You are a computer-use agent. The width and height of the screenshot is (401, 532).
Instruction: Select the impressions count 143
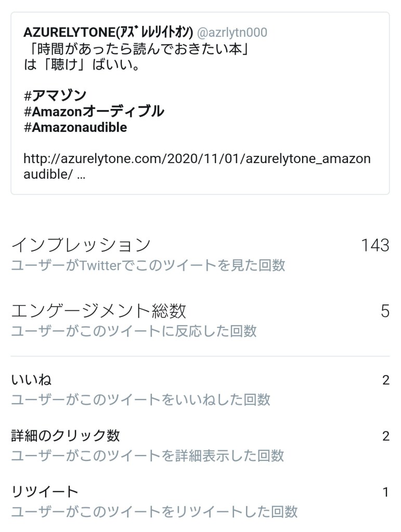coord(375,245)
